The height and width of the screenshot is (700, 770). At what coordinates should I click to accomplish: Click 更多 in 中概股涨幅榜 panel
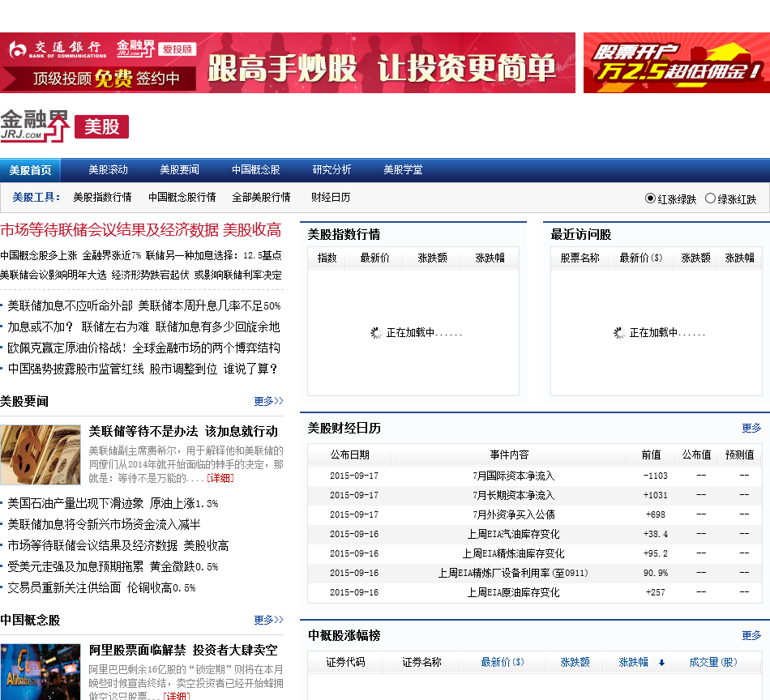[751, 636]
